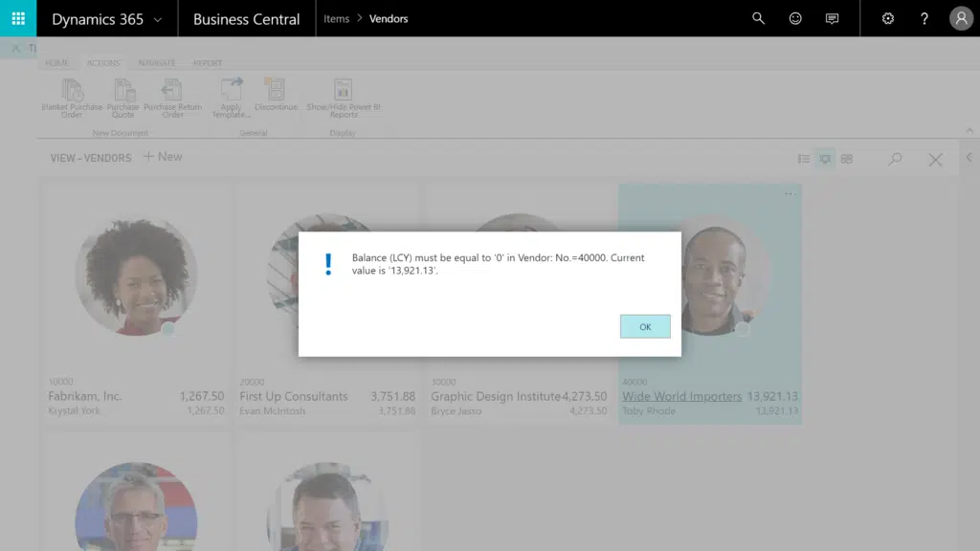The height and width of the screenshot is (551, 980).
Task: Switch to list view layout
Action: 804,159
